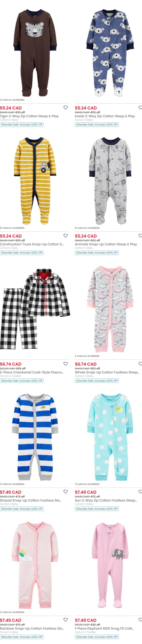The image size is (142, 644).
Task: Heart the Sun 2-Way Zip Footless item
Action: click(140, 491)
